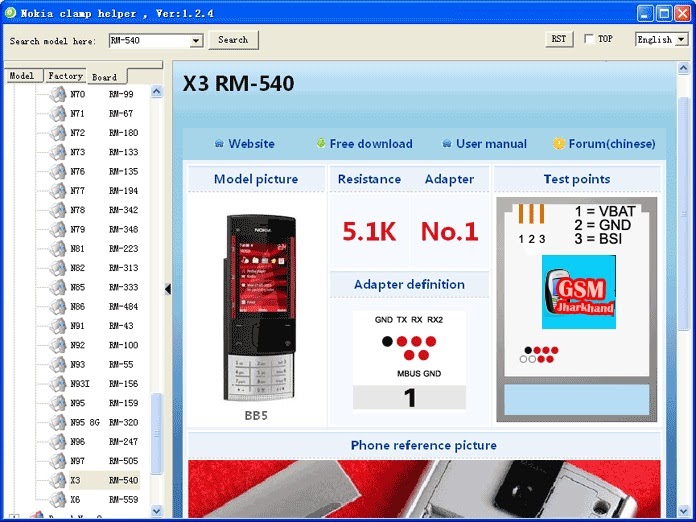The width and height of the screenshot is (696, 522).
Task: Click the right page scroll down arrow
Action: coord(684,511)
